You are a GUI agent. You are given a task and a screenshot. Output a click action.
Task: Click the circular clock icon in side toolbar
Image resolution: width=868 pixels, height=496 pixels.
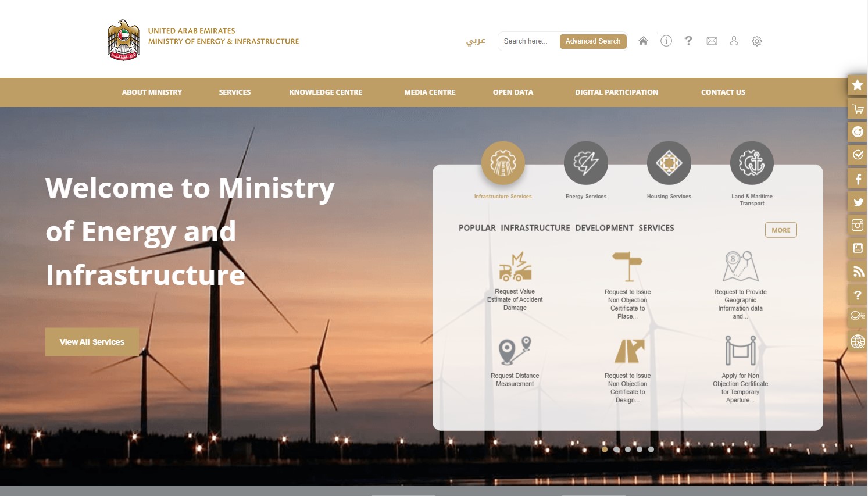tap(858, 132)
